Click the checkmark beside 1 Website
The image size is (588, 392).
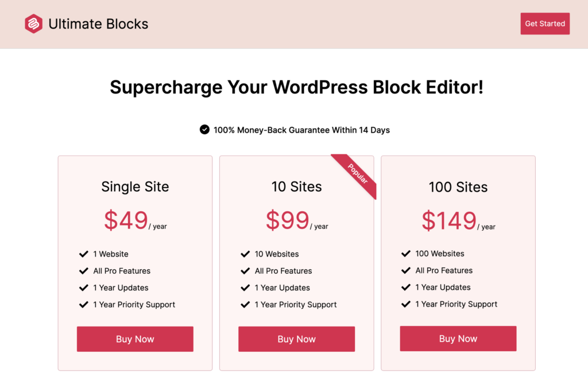(x=84, y=254)
